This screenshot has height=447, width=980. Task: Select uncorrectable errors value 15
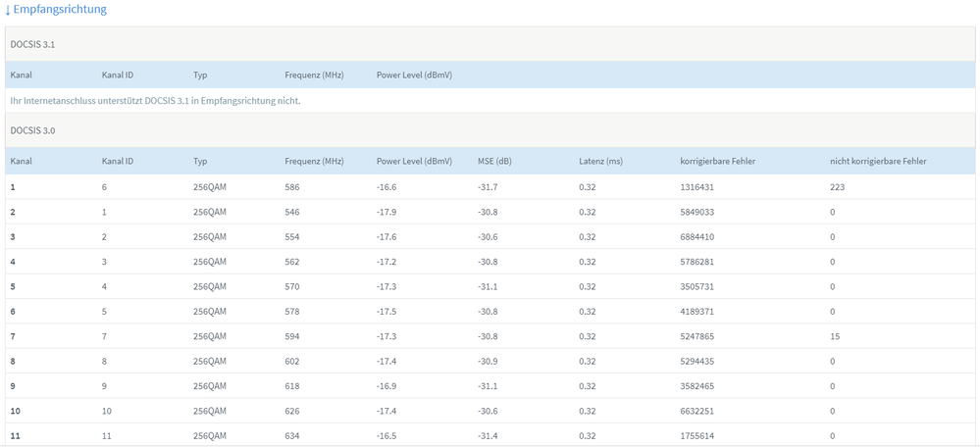coord(835,336)
